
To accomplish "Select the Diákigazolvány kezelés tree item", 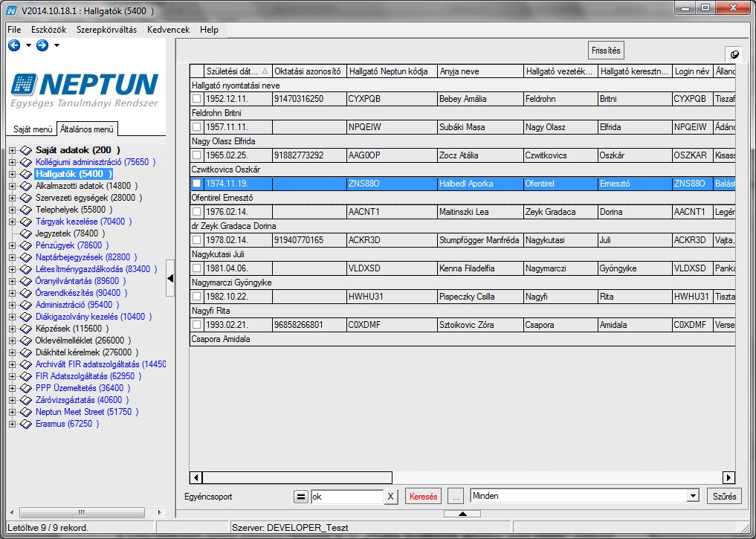I will coord(94,317).
